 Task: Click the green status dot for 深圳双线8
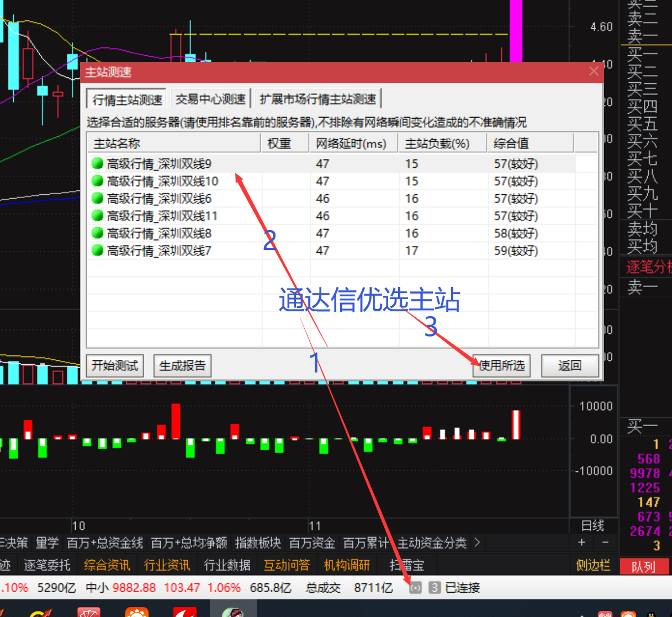[98, 233]
